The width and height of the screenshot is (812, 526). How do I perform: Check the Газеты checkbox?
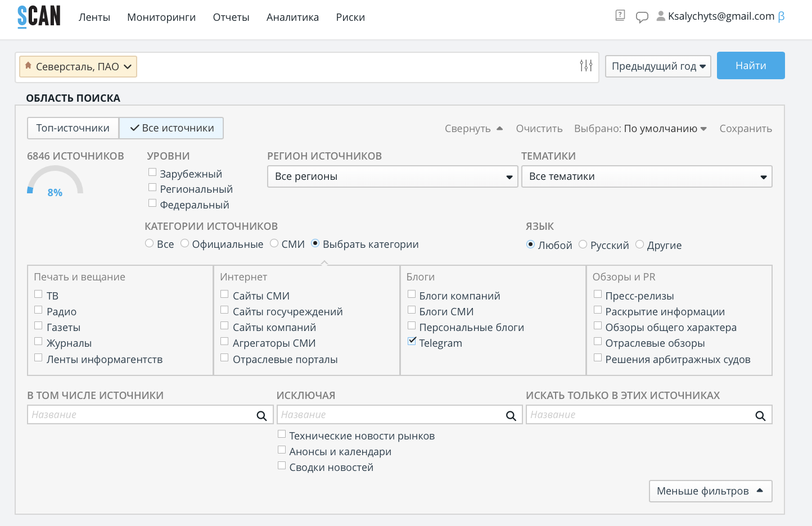coord(38,325)
